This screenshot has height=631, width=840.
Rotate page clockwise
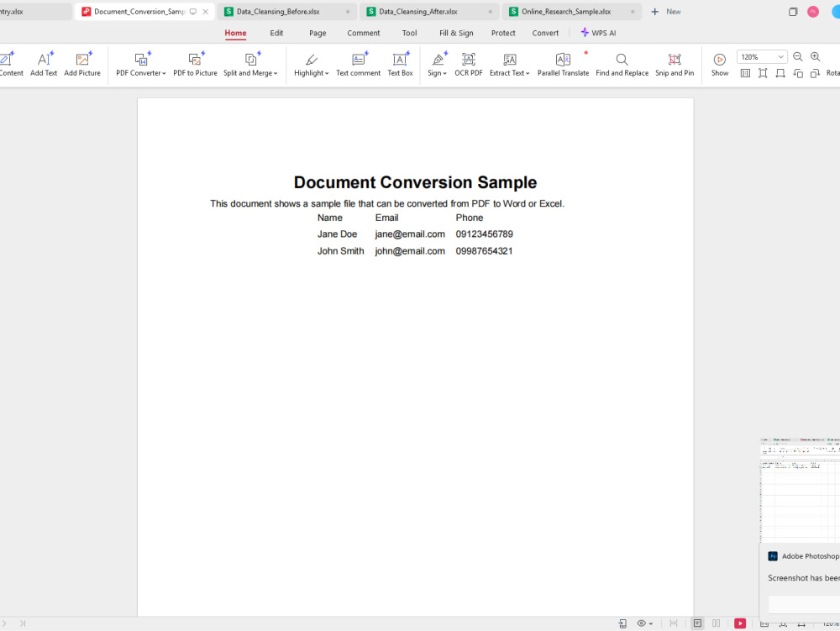click(816, 73)
